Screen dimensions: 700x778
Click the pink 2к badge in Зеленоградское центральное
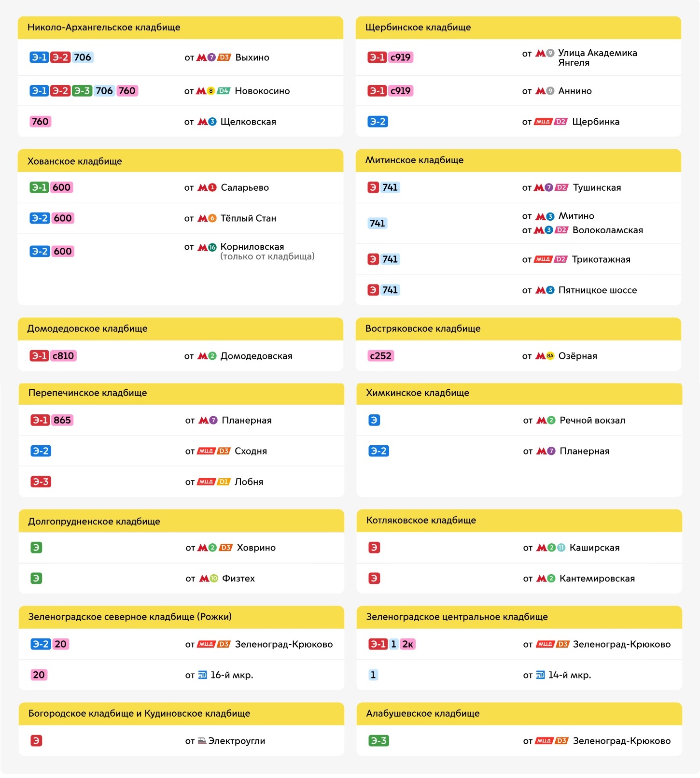(408, 644)
